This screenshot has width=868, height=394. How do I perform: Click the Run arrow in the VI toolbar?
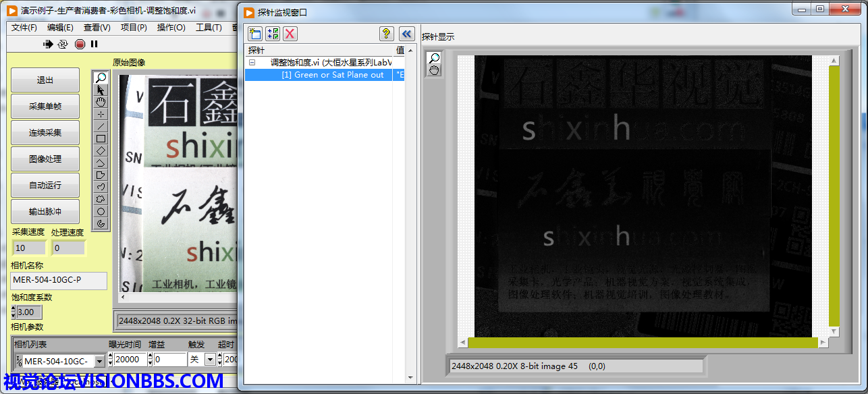click(x=48, y=44)
